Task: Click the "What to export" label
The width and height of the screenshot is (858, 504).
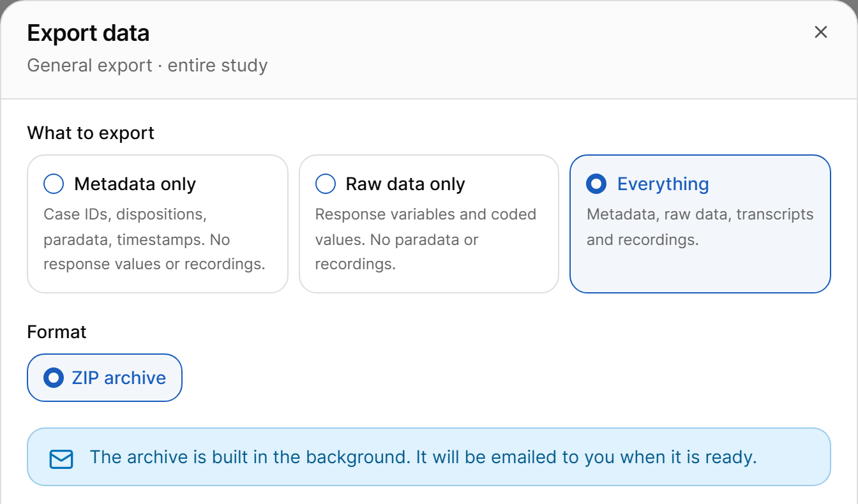Action: click(91, 133)
